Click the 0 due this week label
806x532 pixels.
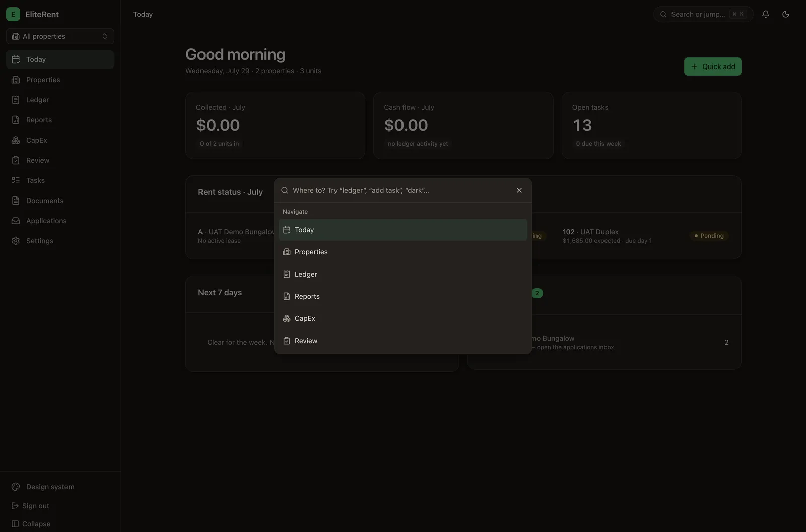(x=598, y=144)
